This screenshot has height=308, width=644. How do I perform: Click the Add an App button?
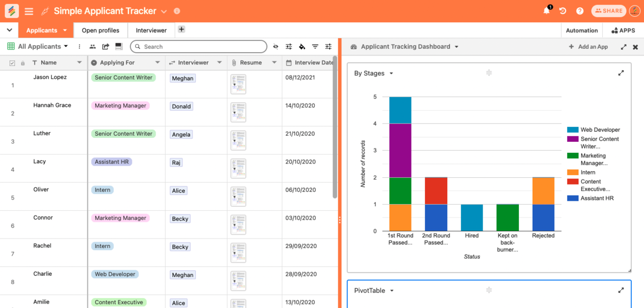[588, 47]
